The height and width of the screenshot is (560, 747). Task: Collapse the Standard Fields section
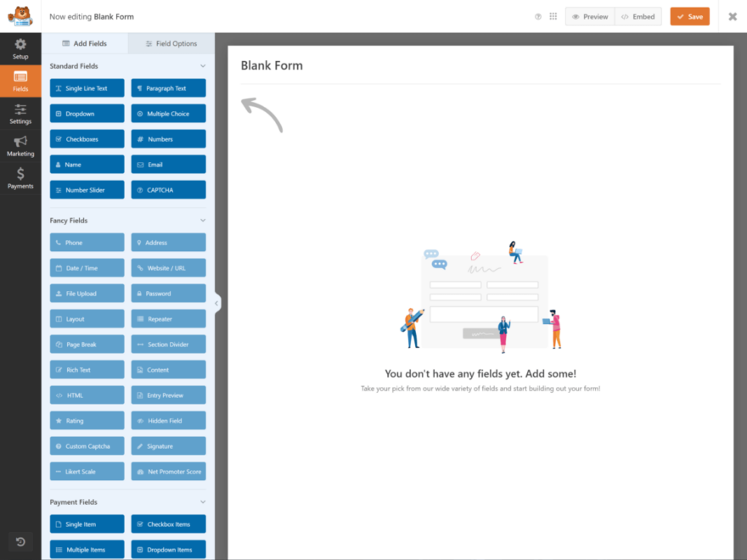(x=203, y=66)
